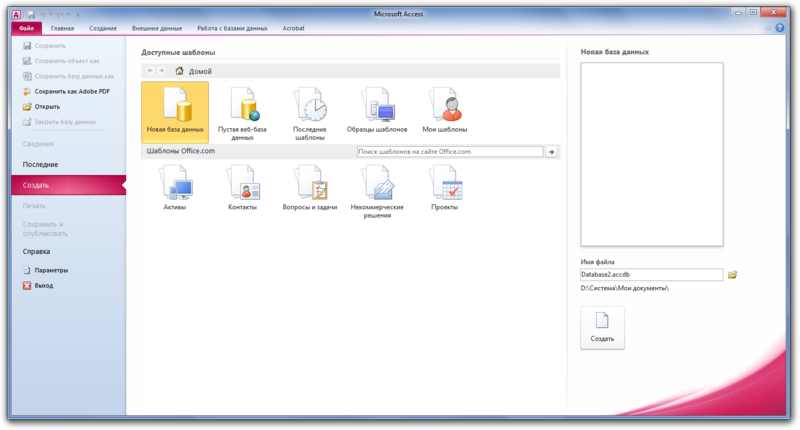Image resolution: width=800 pixels, height=430 pixels.
Task: Collapse the ribbon with the caret icon
Action: [x=768, y=29]
